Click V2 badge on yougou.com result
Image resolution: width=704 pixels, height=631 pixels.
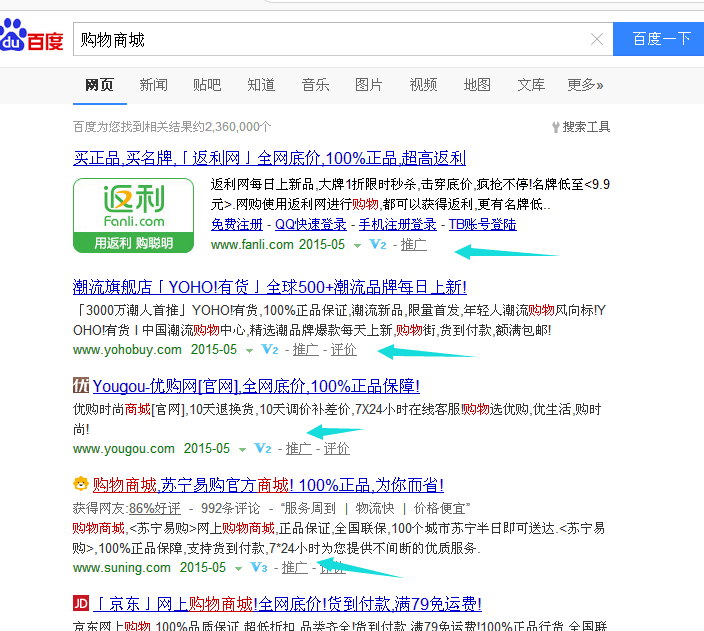(263, 448)
